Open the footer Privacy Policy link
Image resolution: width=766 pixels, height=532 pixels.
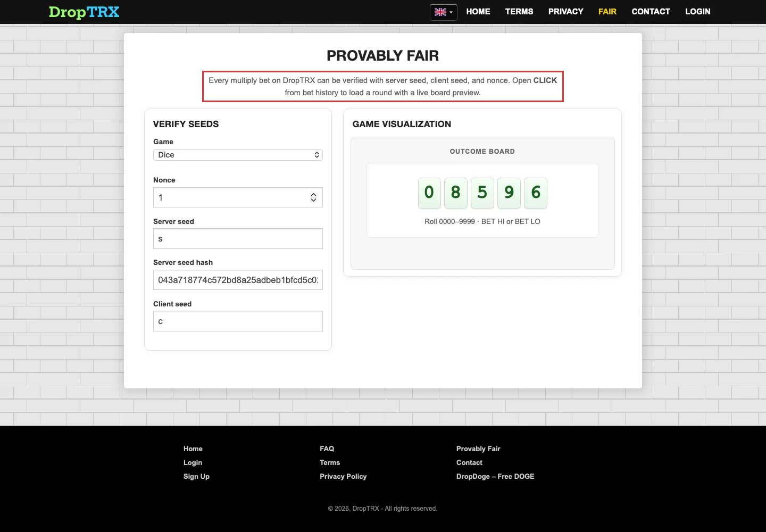click(343, 477)
